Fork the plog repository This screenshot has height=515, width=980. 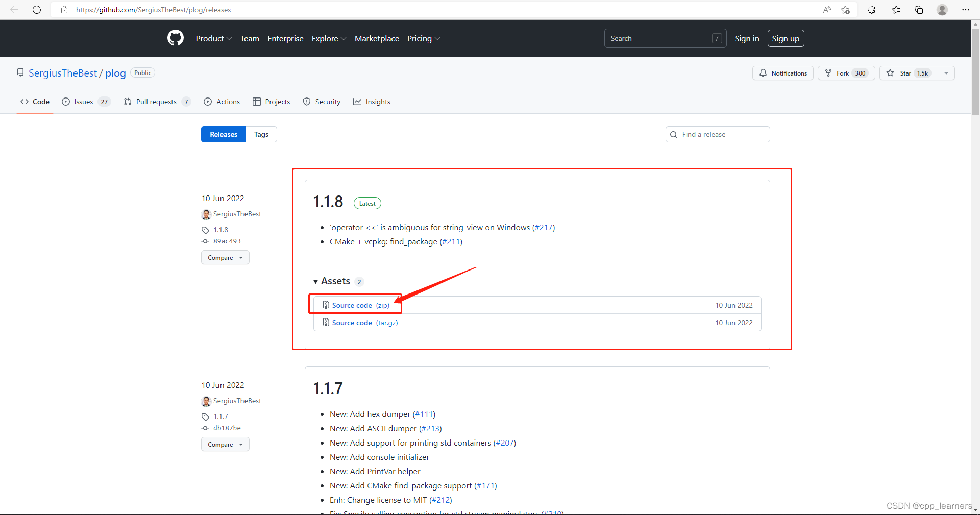coord(846,73)
